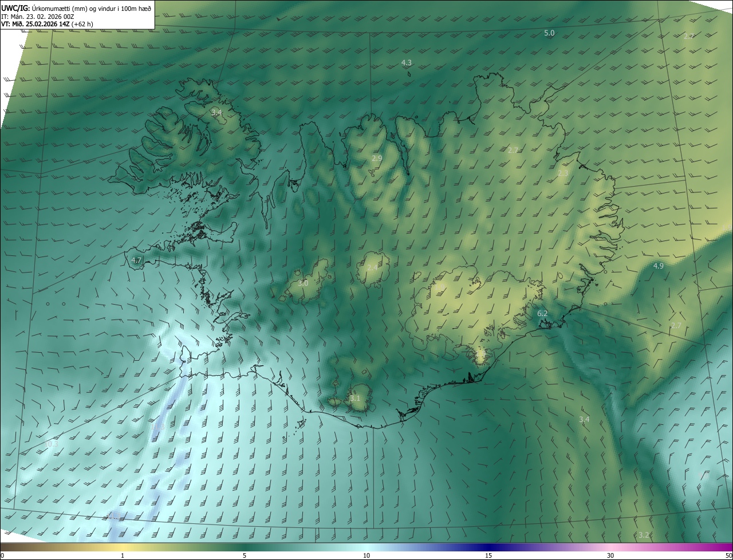Click the 3.4 label on the Westfjords peninsula
This screenshot has height=560, width=733.
point(216,112)
